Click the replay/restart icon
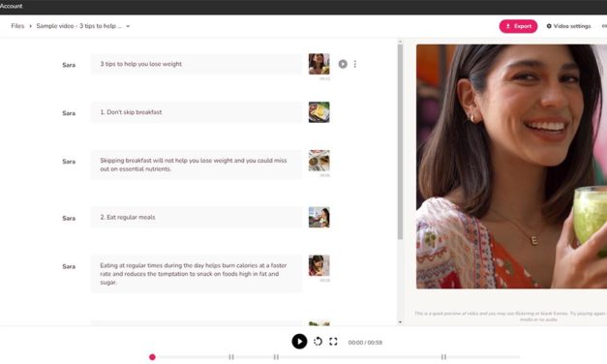Screen dimensions: 607x364 [x=318, y=342]
